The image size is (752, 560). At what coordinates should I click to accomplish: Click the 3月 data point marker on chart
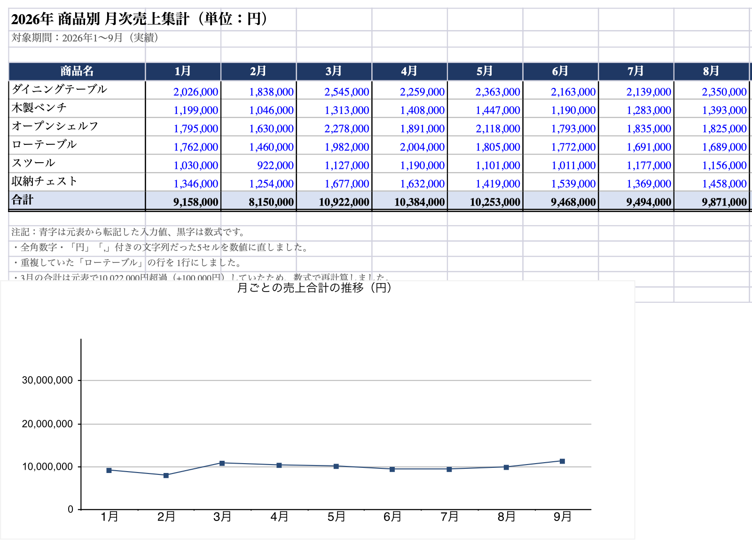222,463
